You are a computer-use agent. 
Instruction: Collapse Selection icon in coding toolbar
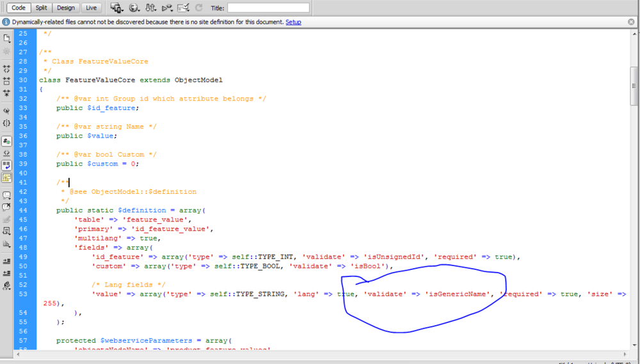click(6, 81)
